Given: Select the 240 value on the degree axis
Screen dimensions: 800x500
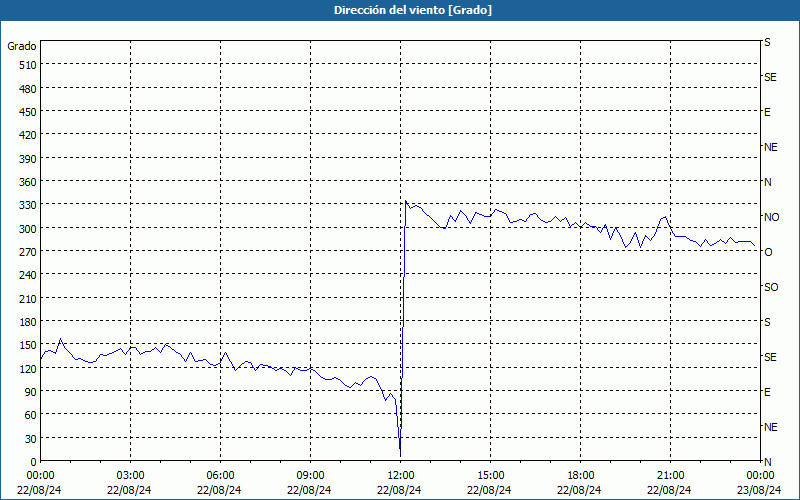Looking at the screenshot, I should (x=28, y=275).
